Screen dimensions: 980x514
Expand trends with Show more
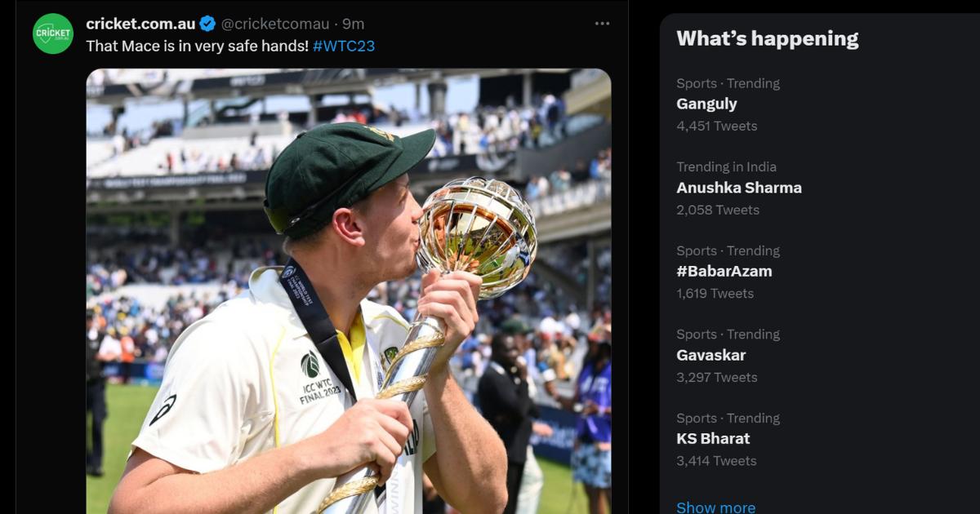click(715, 507)
